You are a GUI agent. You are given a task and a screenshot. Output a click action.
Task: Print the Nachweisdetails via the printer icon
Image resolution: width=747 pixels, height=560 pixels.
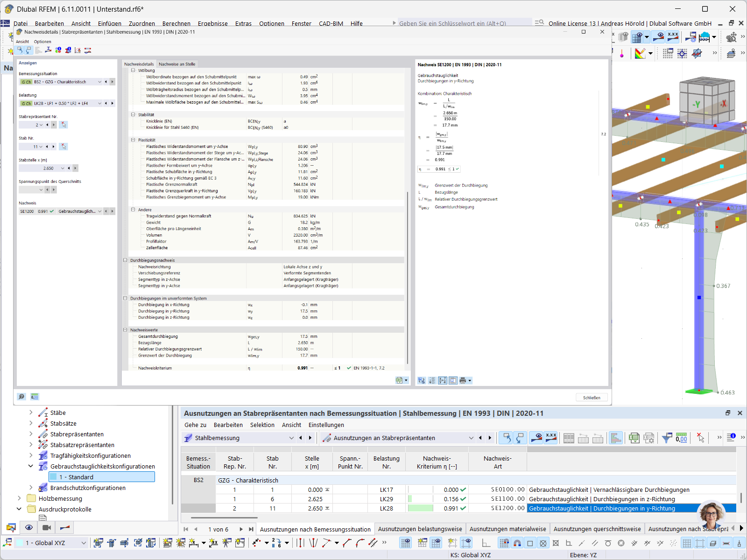462,380
